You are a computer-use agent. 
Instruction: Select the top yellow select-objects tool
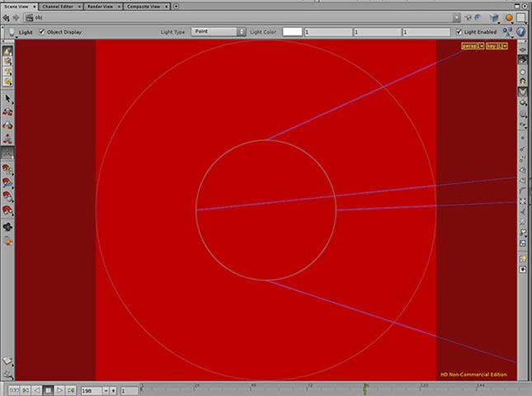[7, 52]
